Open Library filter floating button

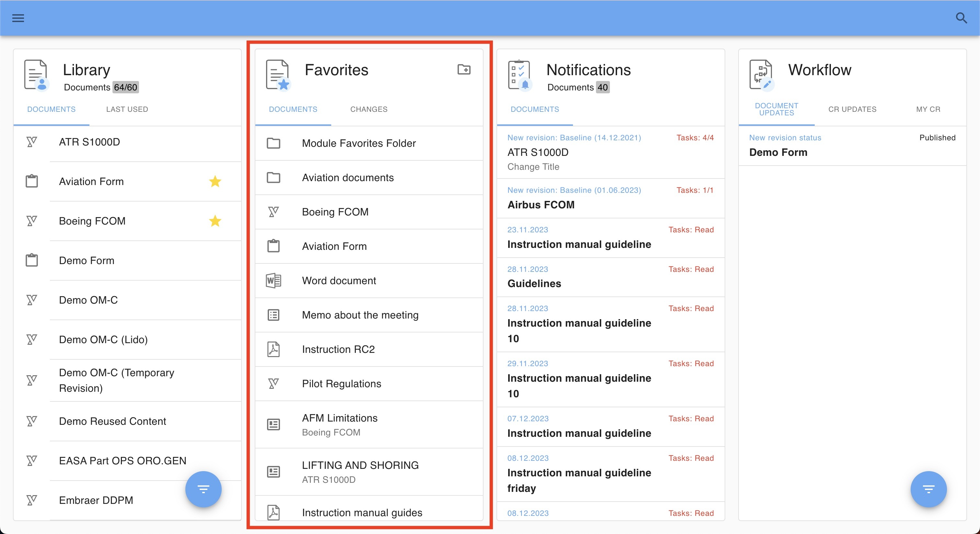coord(203,489)
